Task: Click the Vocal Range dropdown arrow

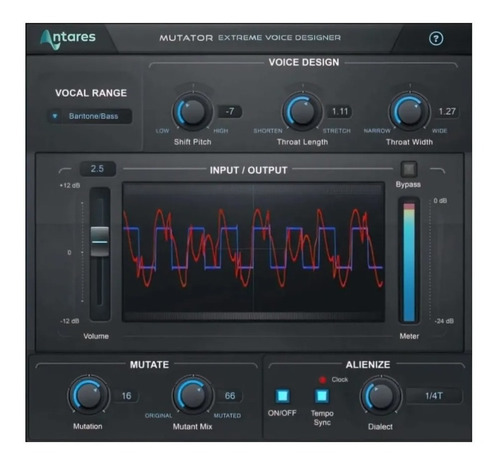Action: click(55, 116)
